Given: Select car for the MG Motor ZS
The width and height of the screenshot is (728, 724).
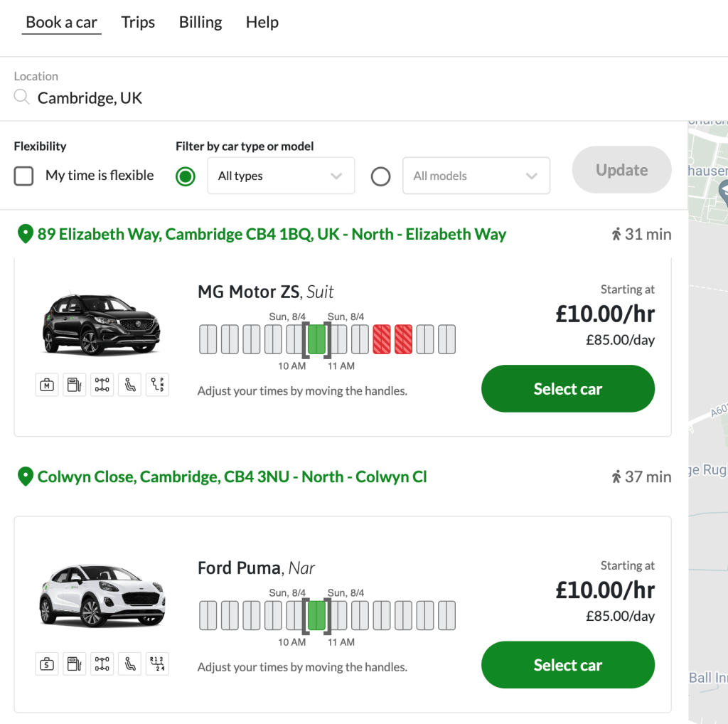Looking at the screenshot, I should point(568,389).
